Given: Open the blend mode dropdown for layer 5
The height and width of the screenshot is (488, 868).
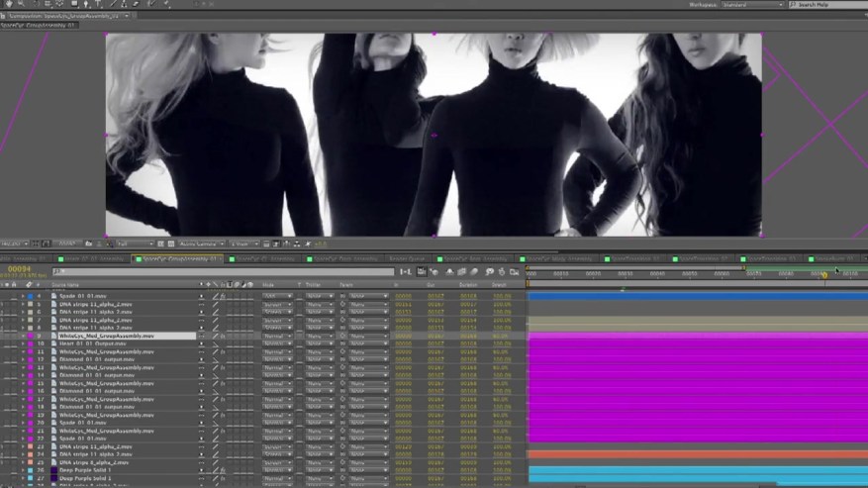Looking at the screenshot, I should click(277, 304).
